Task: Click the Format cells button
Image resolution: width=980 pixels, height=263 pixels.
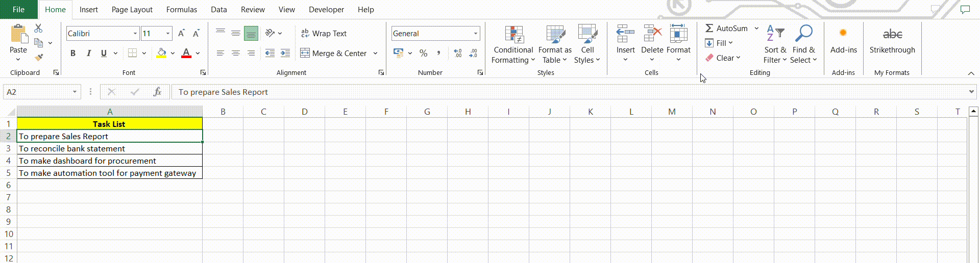Action: (x=678, y=43)
